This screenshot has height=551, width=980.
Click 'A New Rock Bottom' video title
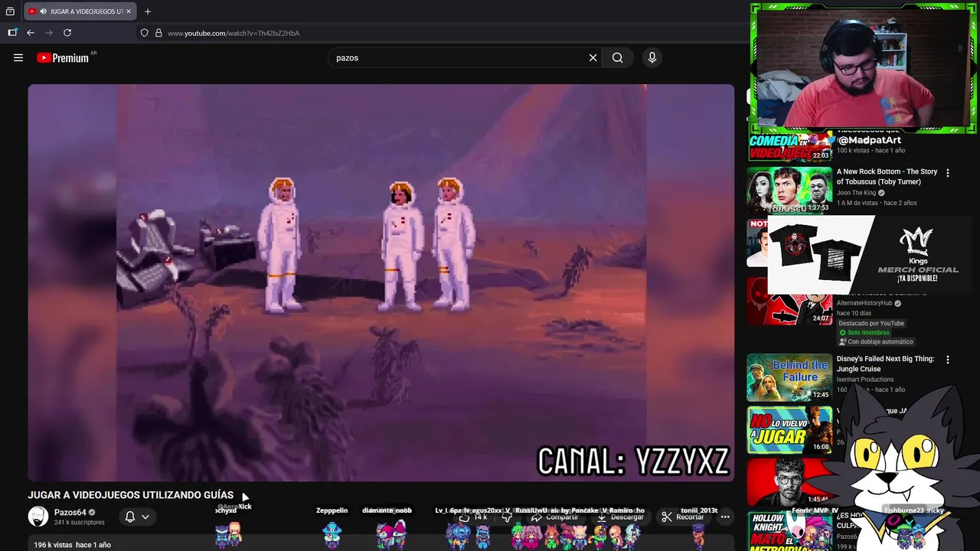pos(887,177)
